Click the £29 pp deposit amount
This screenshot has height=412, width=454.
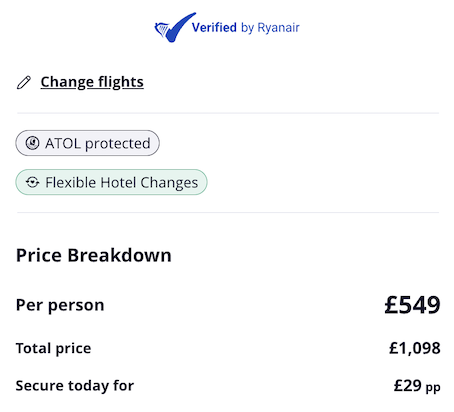click(x=417, y=386)
